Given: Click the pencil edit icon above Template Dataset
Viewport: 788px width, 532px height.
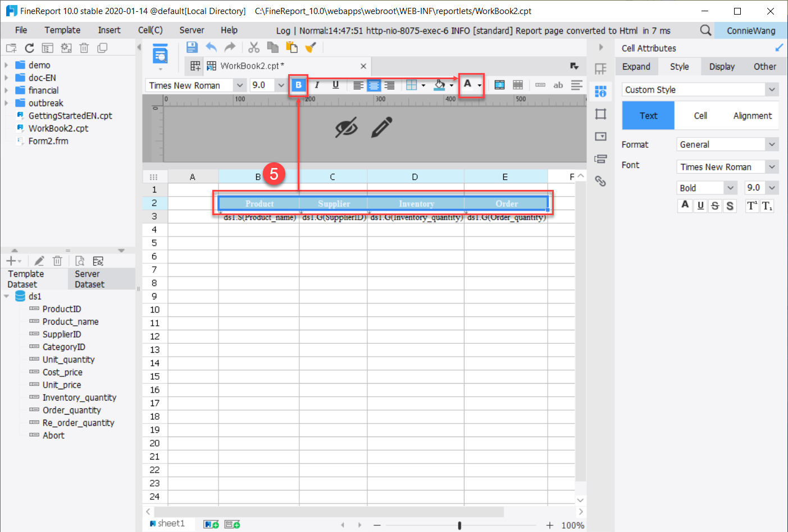Looking at the screenshot, I should point(39,260).
